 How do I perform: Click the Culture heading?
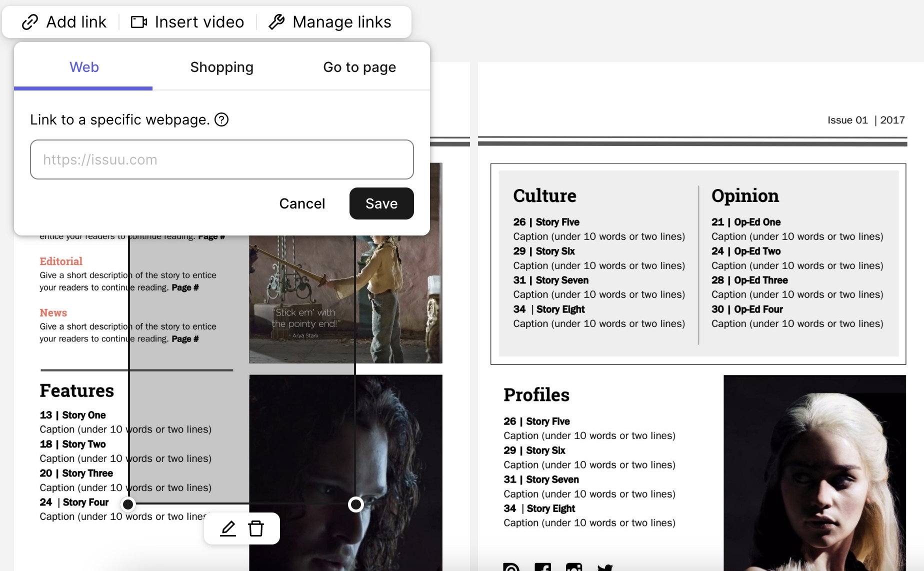coord(544,195)
